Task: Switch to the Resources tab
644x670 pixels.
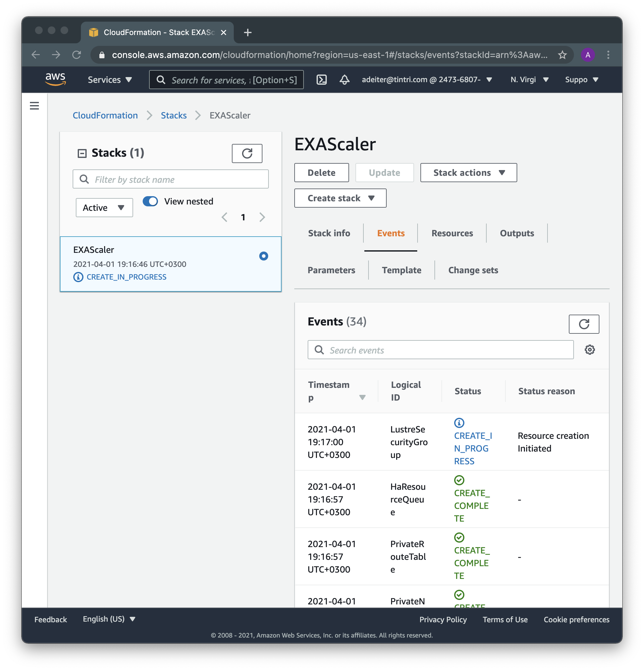Action: pyautogui.click(x=452, y=233)
